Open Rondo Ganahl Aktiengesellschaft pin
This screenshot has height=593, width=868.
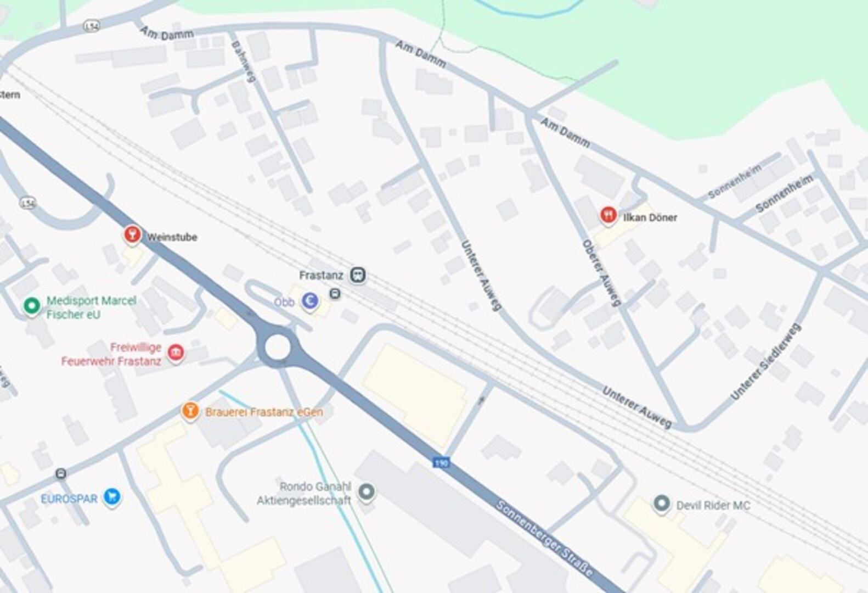point(367,491)
